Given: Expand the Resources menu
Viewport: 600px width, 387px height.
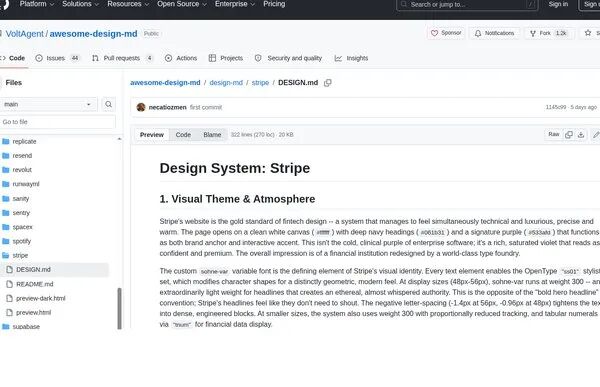Looking at the screenshot, I should coord(128,4).
